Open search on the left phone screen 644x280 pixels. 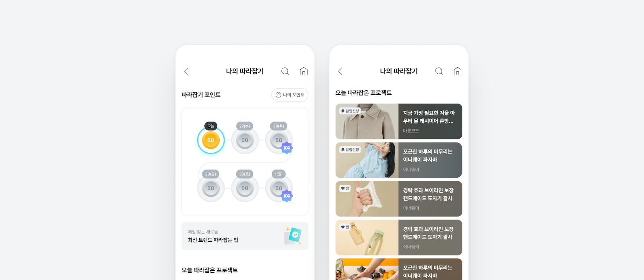[285, 71]
